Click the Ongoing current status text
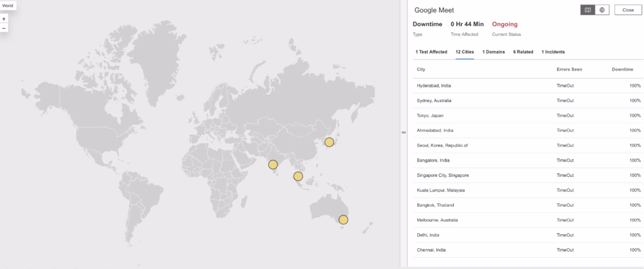The height and width of the screenshot is (269, 644). pyautogui.click(x=504, y=24)
